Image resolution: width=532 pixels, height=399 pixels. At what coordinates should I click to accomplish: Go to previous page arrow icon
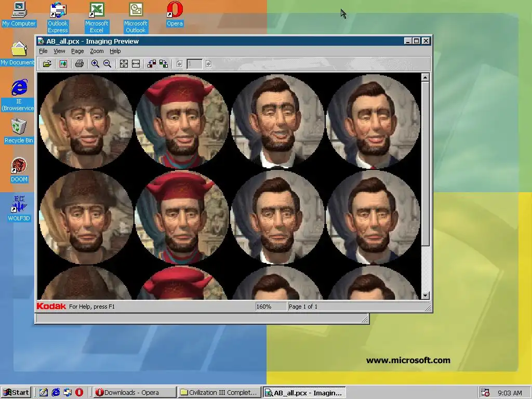coord(179,64)
